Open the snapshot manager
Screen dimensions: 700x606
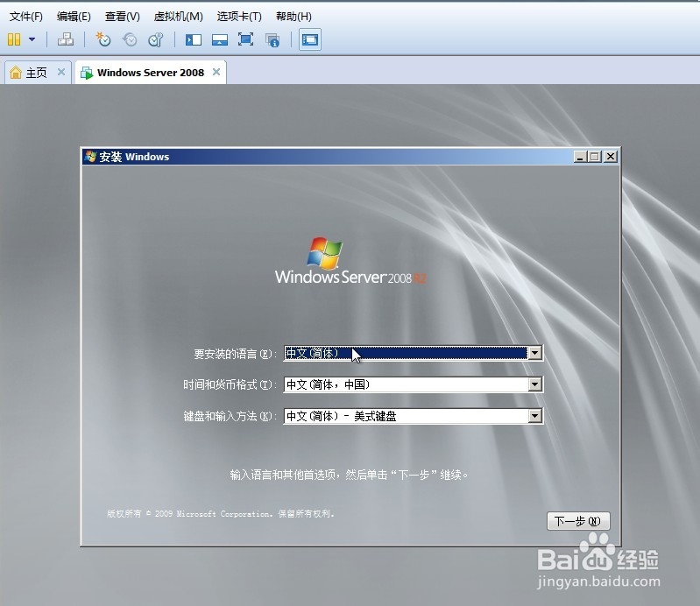[156, 39]
